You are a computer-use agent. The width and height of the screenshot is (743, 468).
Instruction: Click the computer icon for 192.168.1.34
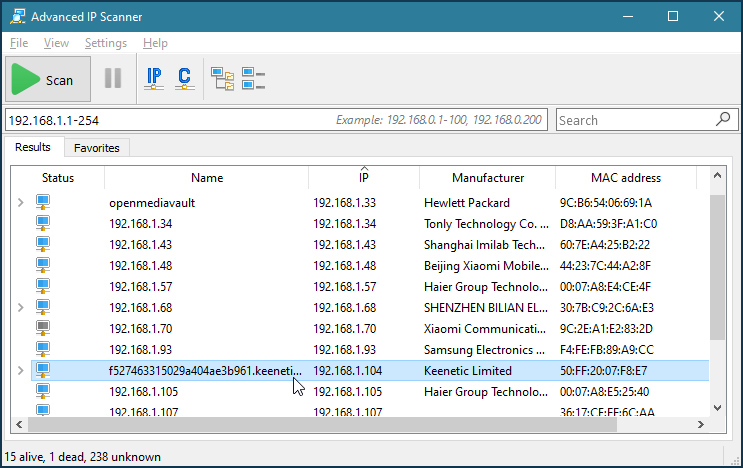pyautogui.click(x=43, y=223)
